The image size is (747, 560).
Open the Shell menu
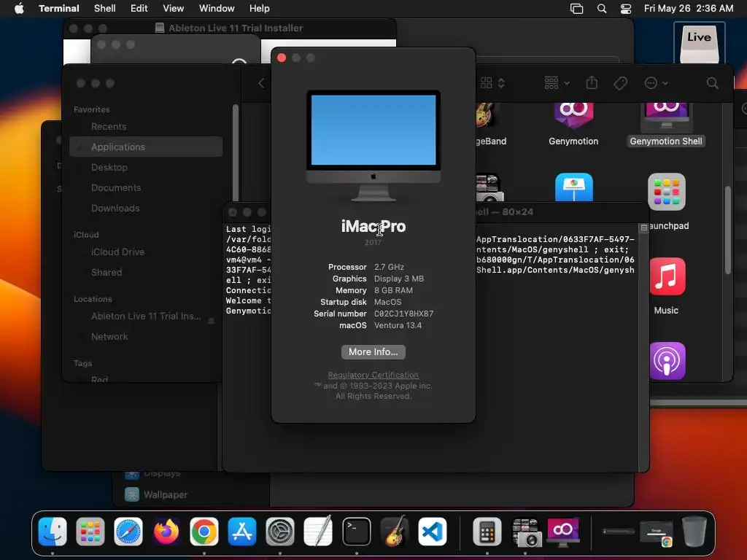[x=105, y=9]
